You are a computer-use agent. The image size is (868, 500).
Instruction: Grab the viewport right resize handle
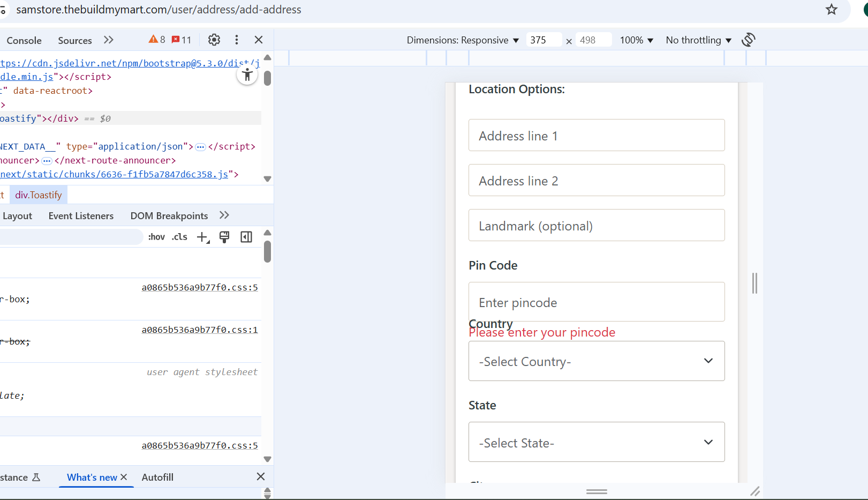754,283
